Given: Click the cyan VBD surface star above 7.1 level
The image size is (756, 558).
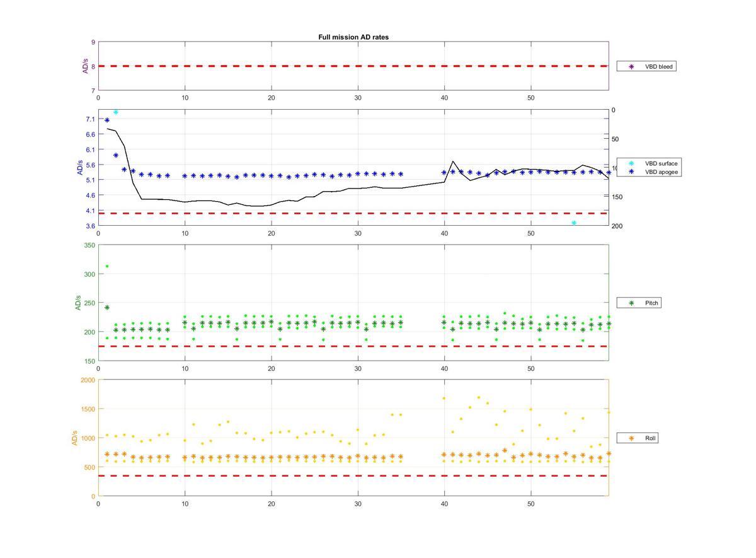Looking at the screenshot, I should [x=116, y=112].
